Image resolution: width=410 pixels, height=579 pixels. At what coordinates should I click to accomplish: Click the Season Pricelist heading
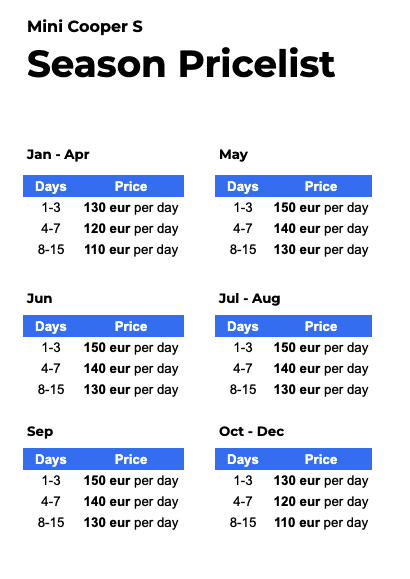tap(181, 64)
